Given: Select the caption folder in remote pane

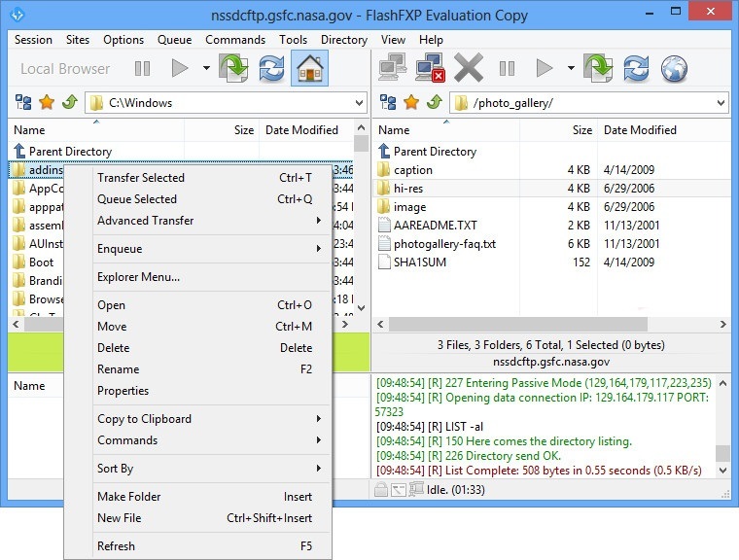Looking at the screenshot, I should coord(551,170).
